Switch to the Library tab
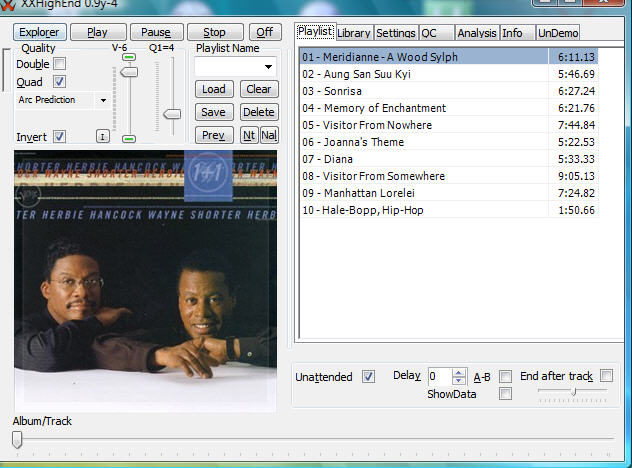This screenshot has height=468, width=632. coord(354,33)
